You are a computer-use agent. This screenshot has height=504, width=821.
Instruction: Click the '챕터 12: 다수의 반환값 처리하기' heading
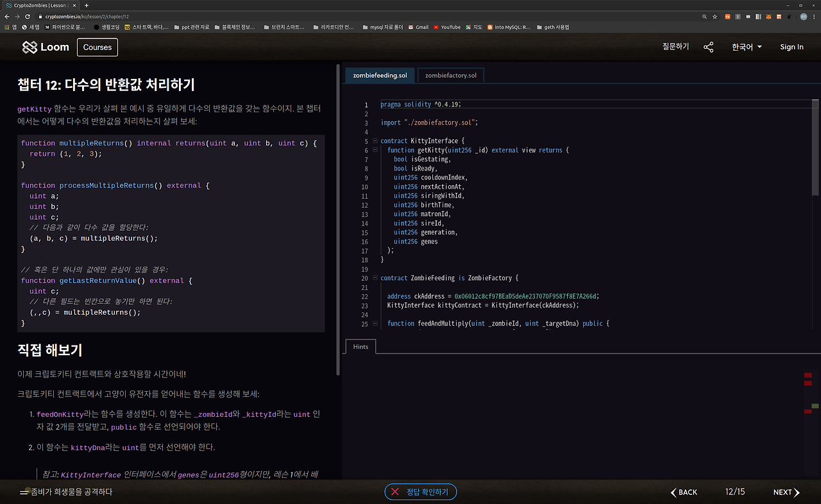pyautogui.click(x=106, y=85)
